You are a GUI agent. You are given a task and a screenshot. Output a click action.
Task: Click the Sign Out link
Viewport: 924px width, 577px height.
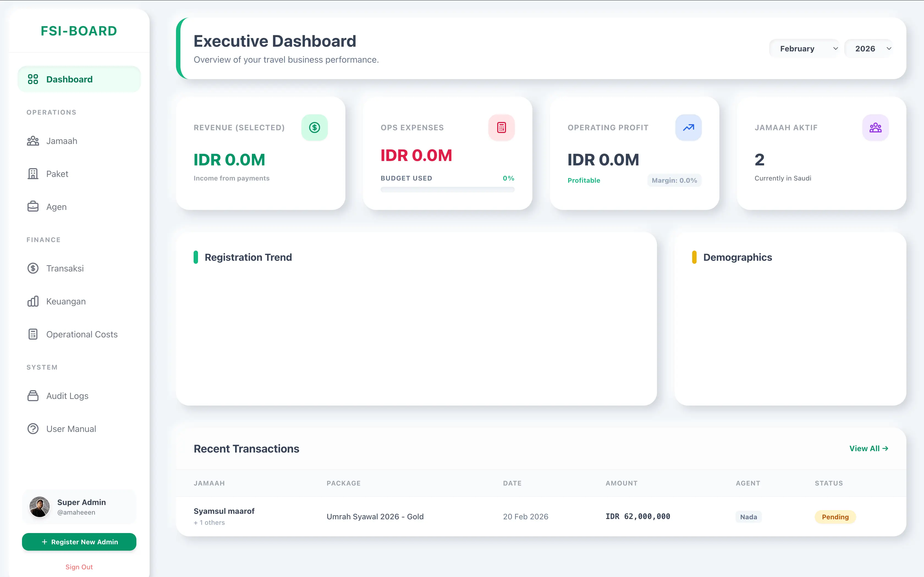coord(79,567)
